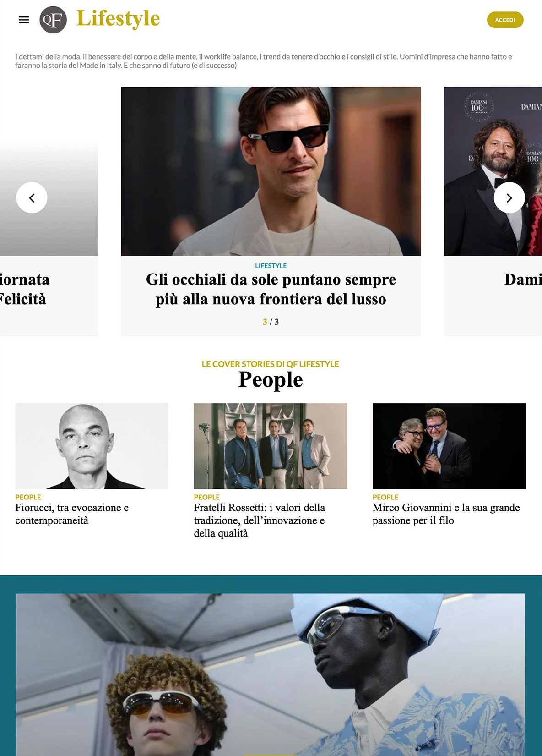
Task: Open the sunglasses luxury article headline
Action: pyautogui.click(x=271, y=289)
